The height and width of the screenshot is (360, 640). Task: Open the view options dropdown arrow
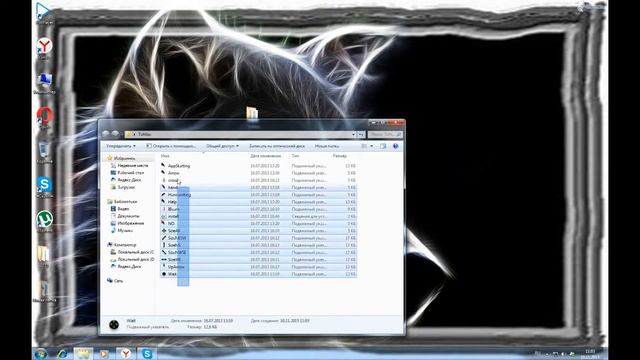[371, 146]
